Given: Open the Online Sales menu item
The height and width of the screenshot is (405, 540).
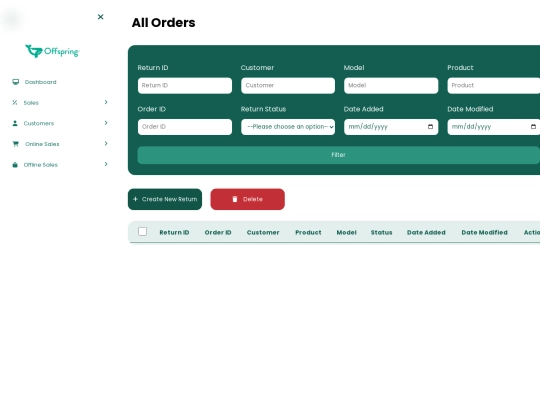Looking at the screenshot, I should 42,144.
